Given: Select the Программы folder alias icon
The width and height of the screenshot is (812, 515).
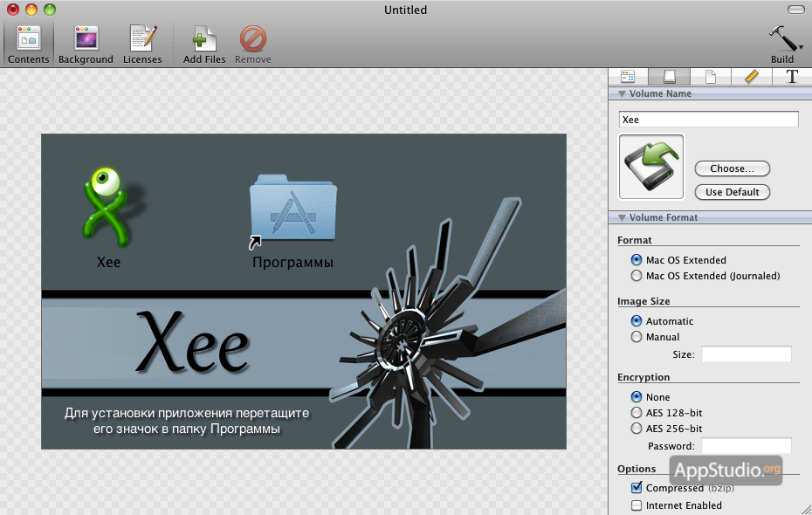Looking at the screenshot, I should 292,210.
